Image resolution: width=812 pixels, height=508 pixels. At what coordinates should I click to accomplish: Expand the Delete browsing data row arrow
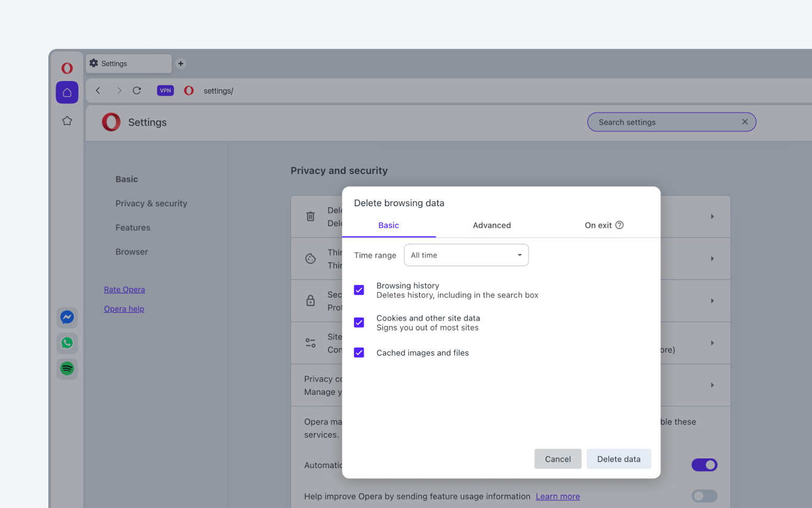point(712,217)
